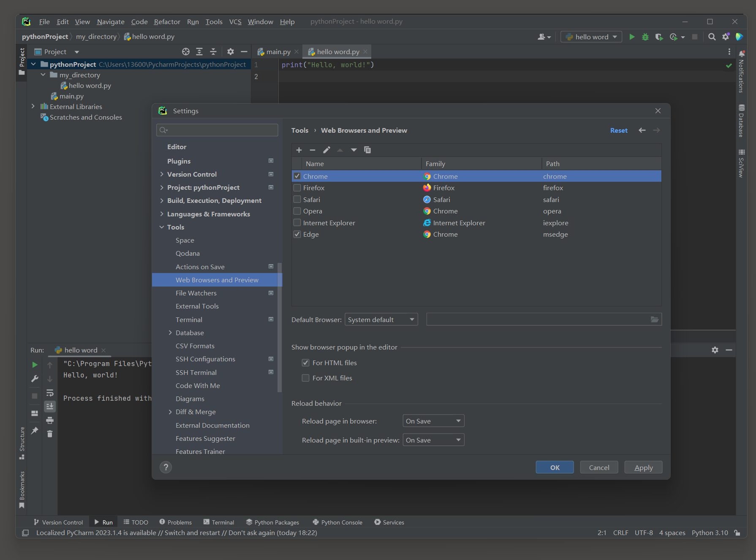Open IDE settings with the top toolbar gear icon

click(x=726, y=37)
